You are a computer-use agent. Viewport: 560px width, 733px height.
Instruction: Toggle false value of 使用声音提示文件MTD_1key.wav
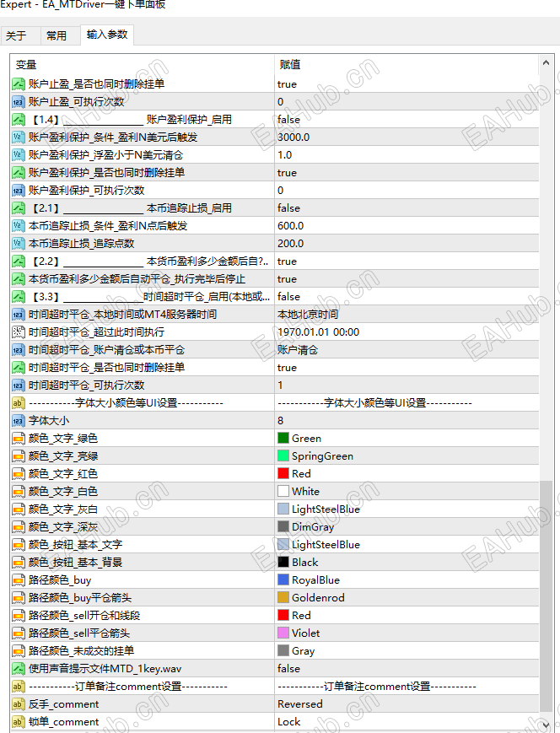click(407, 669)
